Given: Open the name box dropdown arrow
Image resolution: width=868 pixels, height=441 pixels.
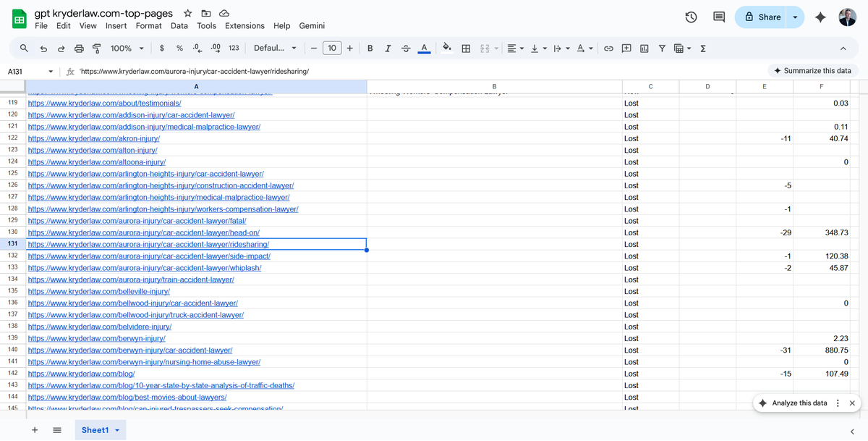Looking at the screenshot, I should [x=51, y=72].
